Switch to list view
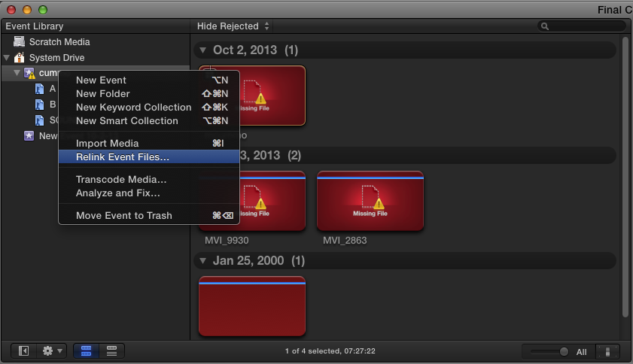633x364 pixels. (112, 351)
